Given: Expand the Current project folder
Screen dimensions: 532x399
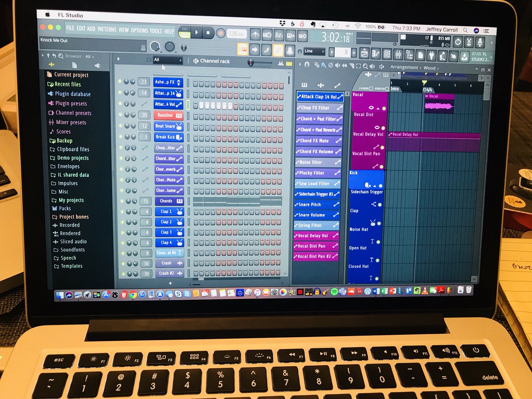Looking at the screenshot, I should (67, 75).
